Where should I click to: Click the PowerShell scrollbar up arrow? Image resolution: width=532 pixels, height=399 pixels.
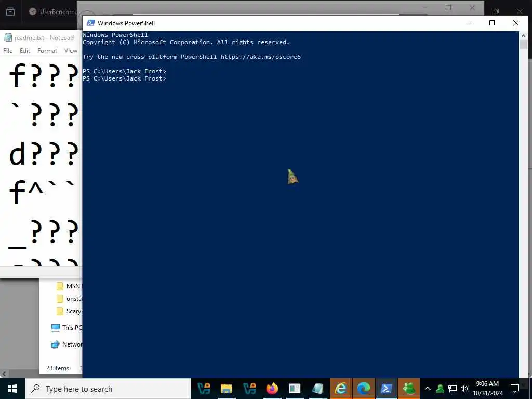(523, 35)
